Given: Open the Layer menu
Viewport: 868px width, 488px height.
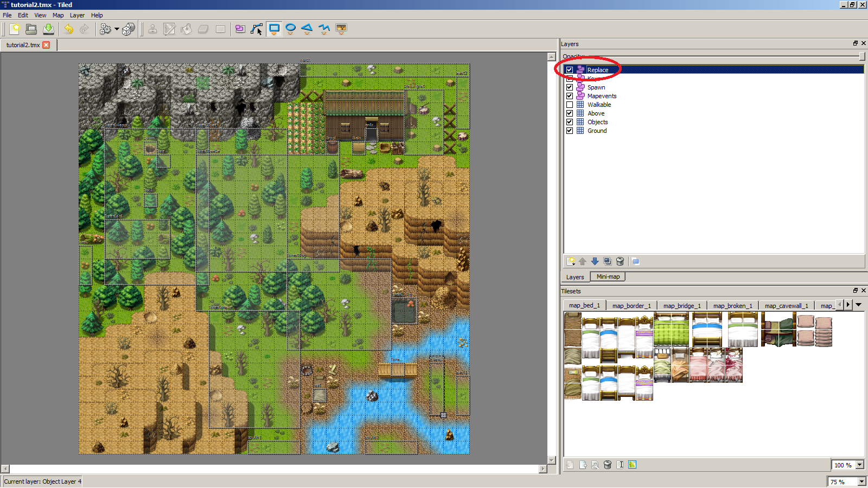Looking at the screenshot, I should [x=77, y=15].
